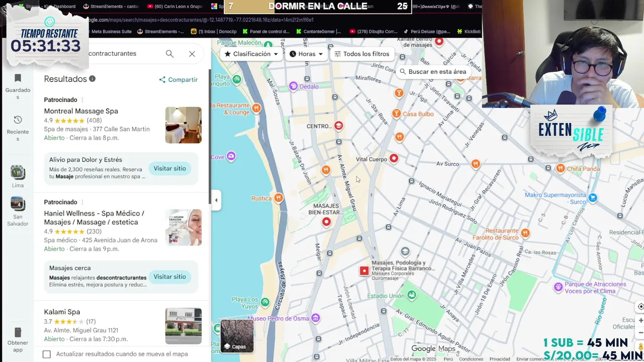Open the Lima recent place thumbnail
644x362 pixels.
pyautogui.click(x=18, y=173)
